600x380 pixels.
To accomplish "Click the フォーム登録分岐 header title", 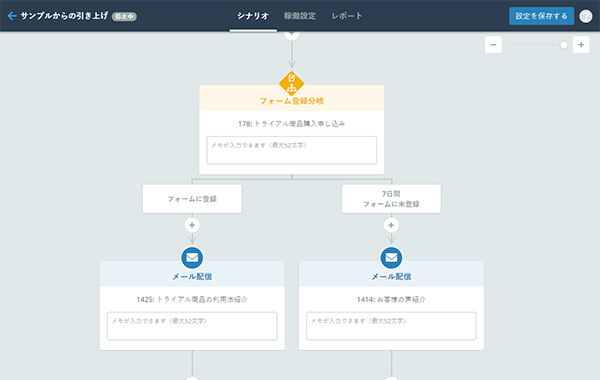I will [x=292, y=101].
